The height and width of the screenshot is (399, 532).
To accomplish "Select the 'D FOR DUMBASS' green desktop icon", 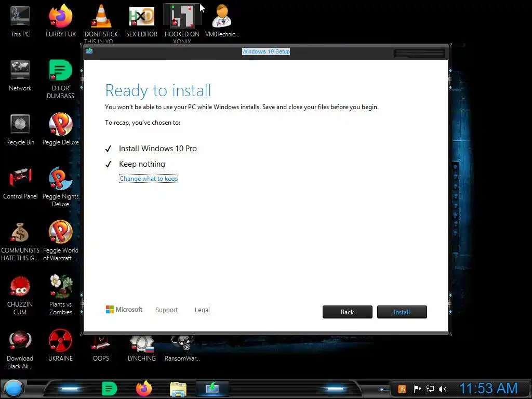I will tap(60, 79).
